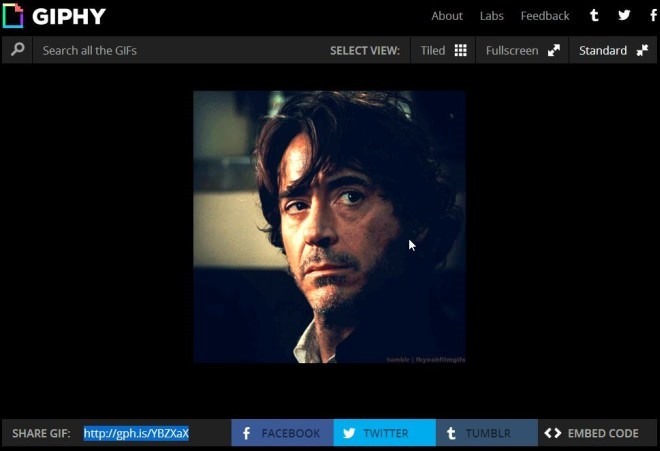
Task: Focus the 'Search all the GIFs' field
Action: [177, 51]
